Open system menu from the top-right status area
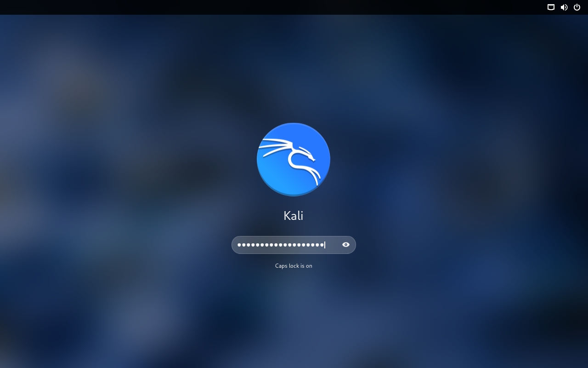The width and height of the screenshot is (588, 368). pyautogui.click(x=564, y=7)
